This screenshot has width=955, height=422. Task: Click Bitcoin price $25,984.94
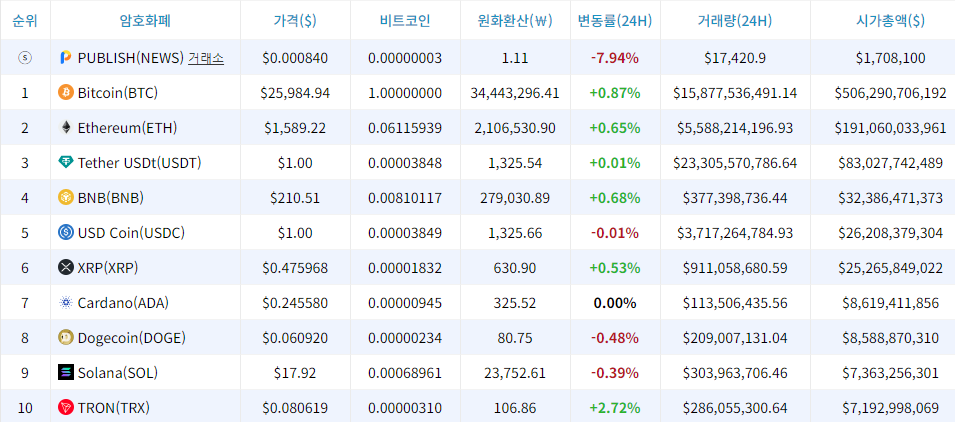295,93
